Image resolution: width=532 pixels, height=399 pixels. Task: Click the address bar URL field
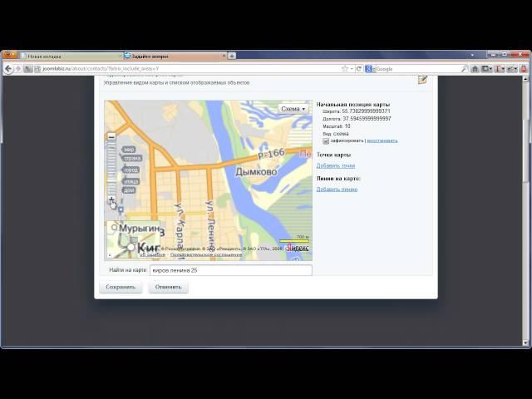pos(190,69)
